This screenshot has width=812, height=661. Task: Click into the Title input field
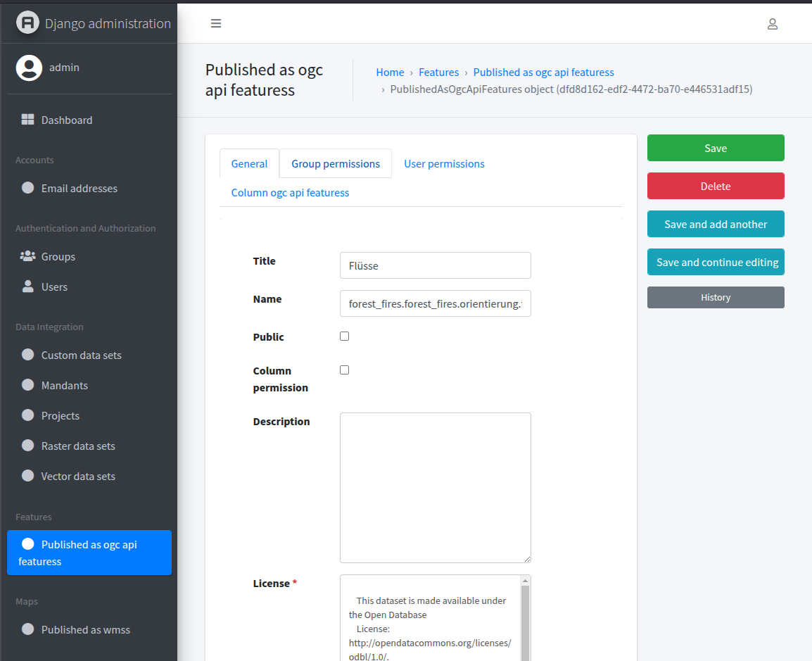click(x=435, y=265)
